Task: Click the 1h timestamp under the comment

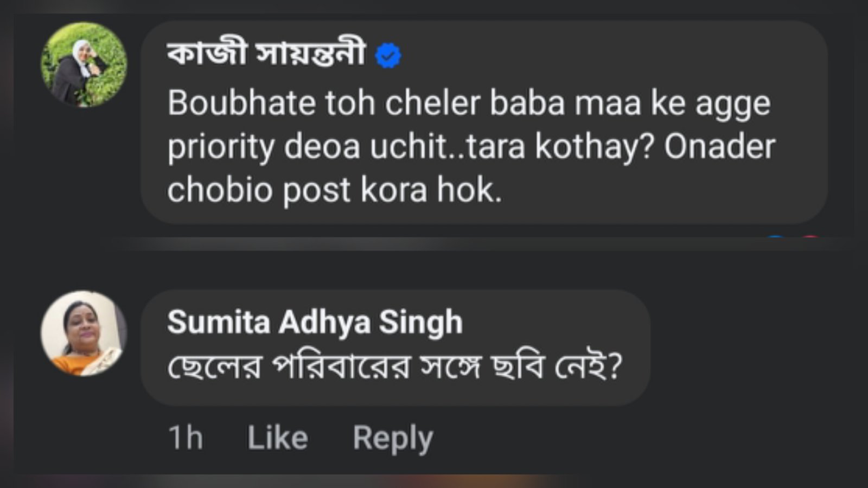Action: (x=186, y=438)
